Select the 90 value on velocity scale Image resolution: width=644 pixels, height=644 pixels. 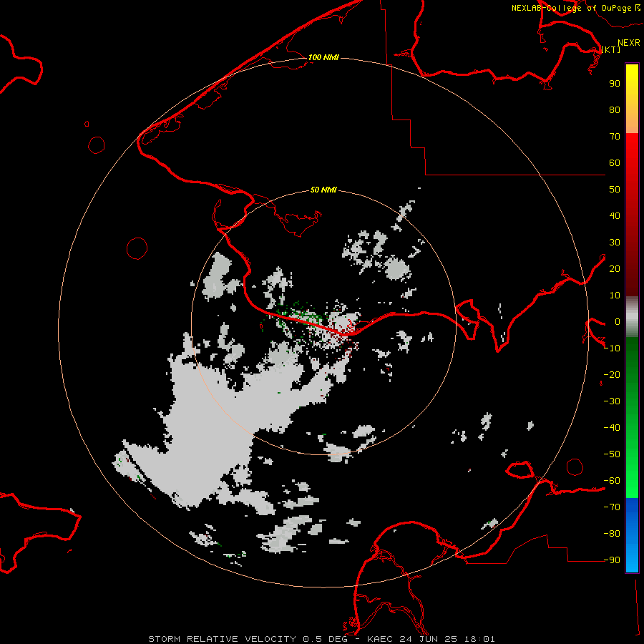point(615,84)
